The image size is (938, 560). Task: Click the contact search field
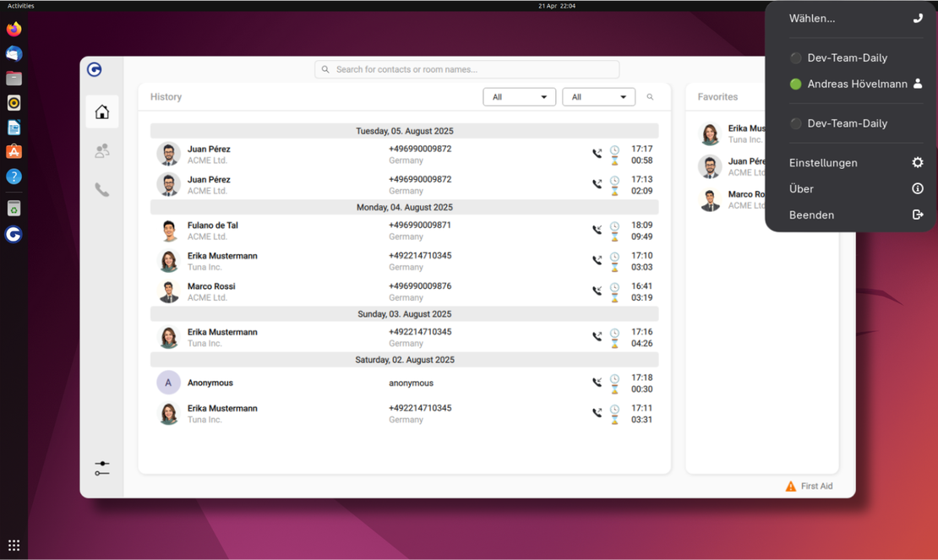466,69
